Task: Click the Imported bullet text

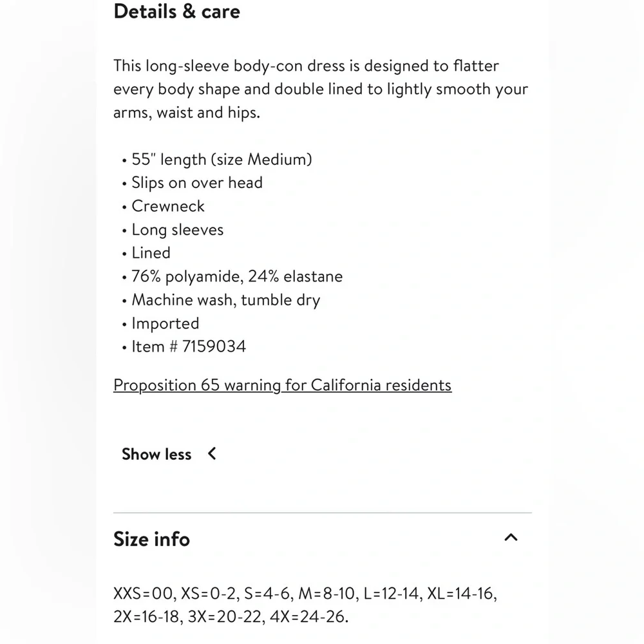Action: pos(165,323)
